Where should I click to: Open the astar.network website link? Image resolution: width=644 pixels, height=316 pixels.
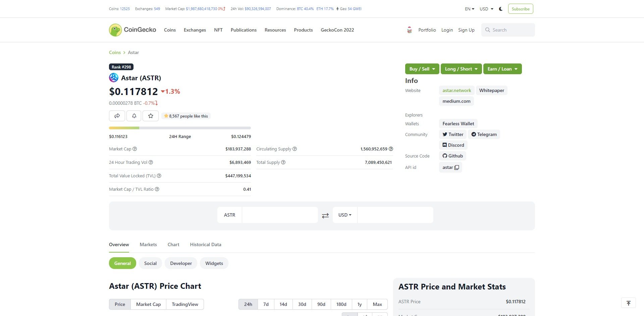click(x=457, y=90)
